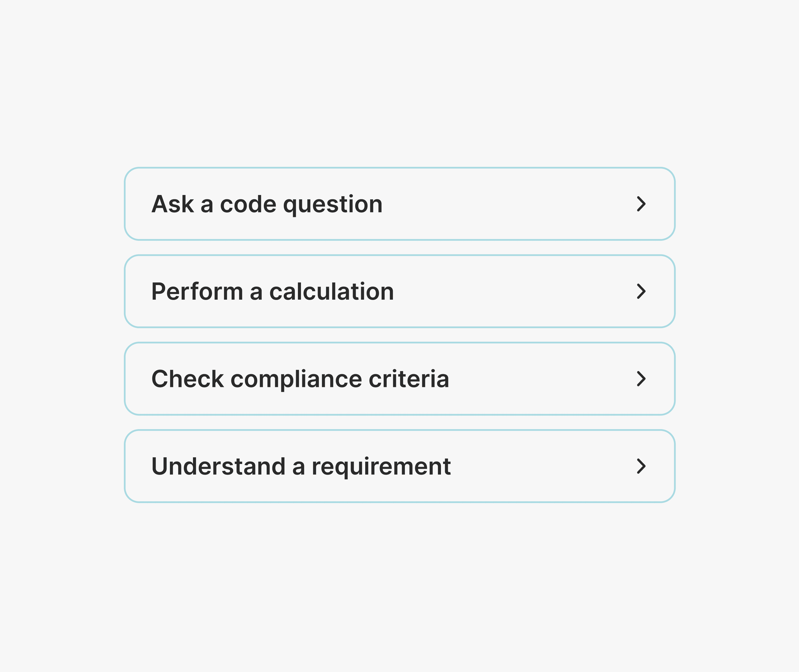Click empty space inside the code question card
Viewport: 799px width, 672px height.
[x=507, y=204]
